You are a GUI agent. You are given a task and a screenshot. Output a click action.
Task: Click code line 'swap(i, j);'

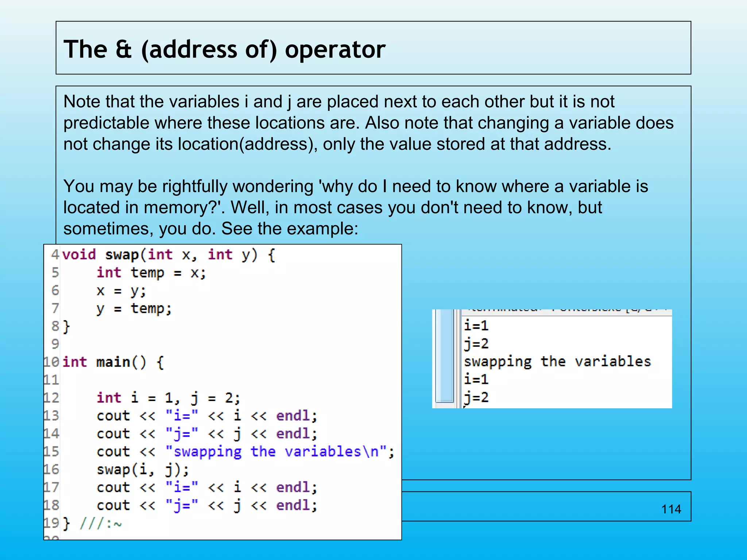(x=143, y=470)
